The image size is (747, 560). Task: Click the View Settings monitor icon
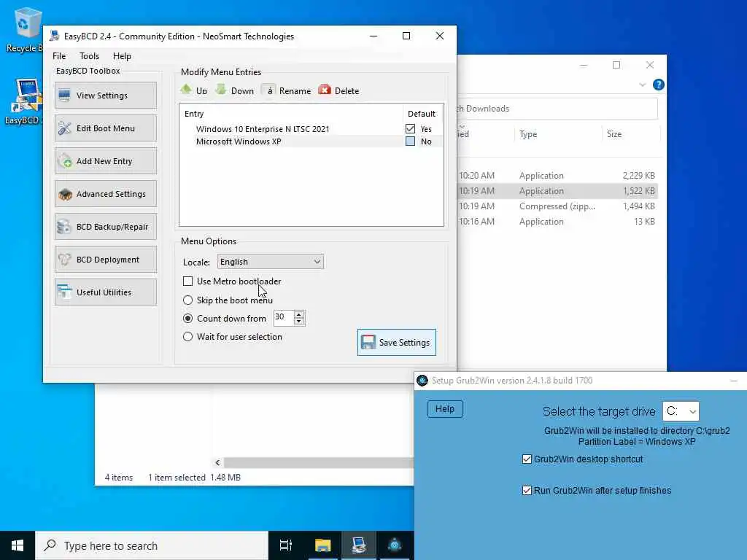(x=64, y=96)
